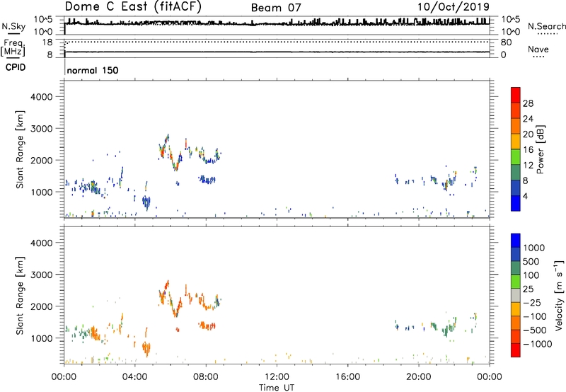This screenshot has height=392, width=566.
Task: Click the red bottom segment of the velocity colorbar
Action: (516, 350)
